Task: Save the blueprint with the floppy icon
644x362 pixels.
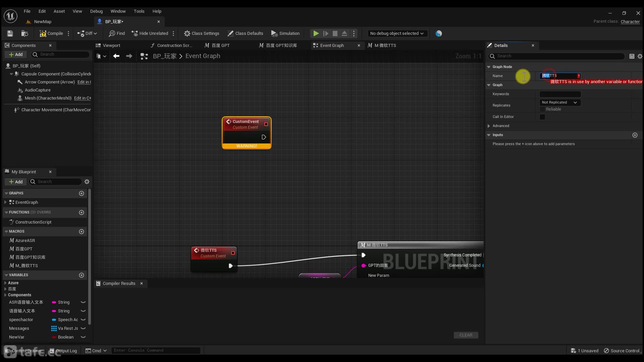Action: 10,34
